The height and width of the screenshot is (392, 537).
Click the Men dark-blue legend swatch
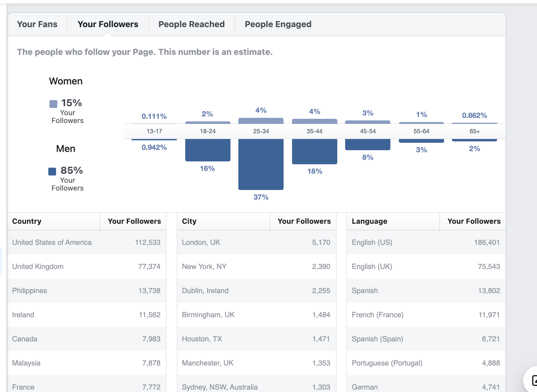point(52,172)
